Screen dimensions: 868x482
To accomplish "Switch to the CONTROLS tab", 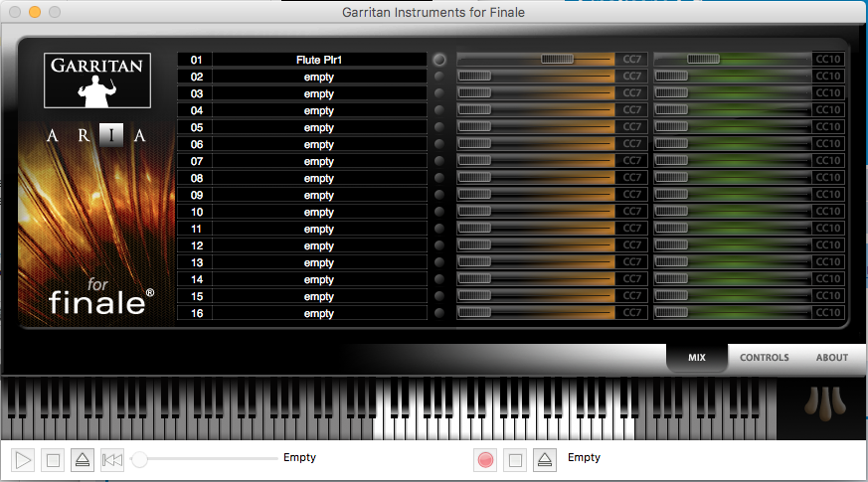I will [x=764, y=358].
